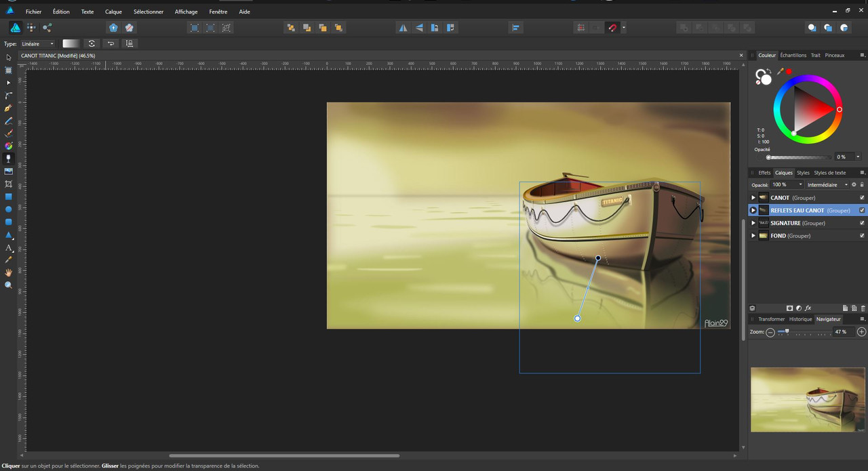Open the Affichage menu
This screenshot has height=471, width=868.
pos(186,12)
